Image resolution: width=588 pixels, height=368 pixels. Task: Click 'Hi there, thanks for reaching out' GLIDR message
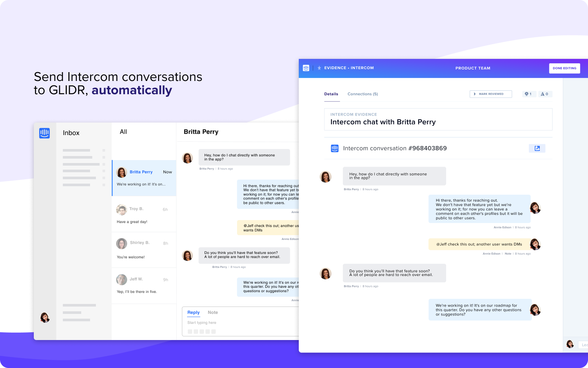479,209
